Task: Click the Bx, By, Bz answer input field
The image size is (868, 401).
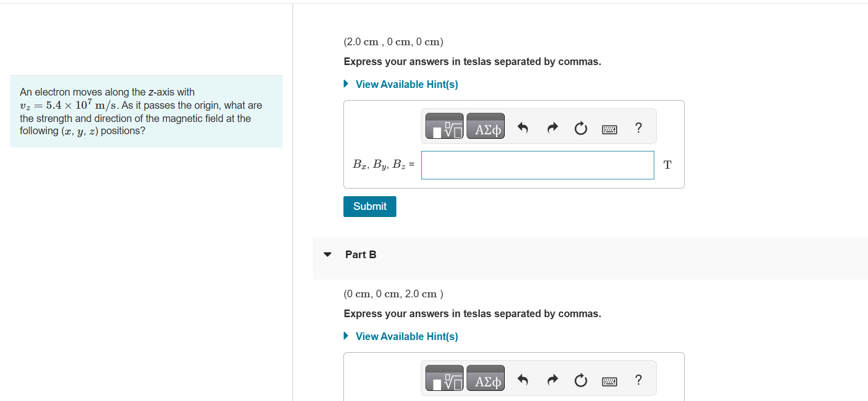Action: point(538,165)
